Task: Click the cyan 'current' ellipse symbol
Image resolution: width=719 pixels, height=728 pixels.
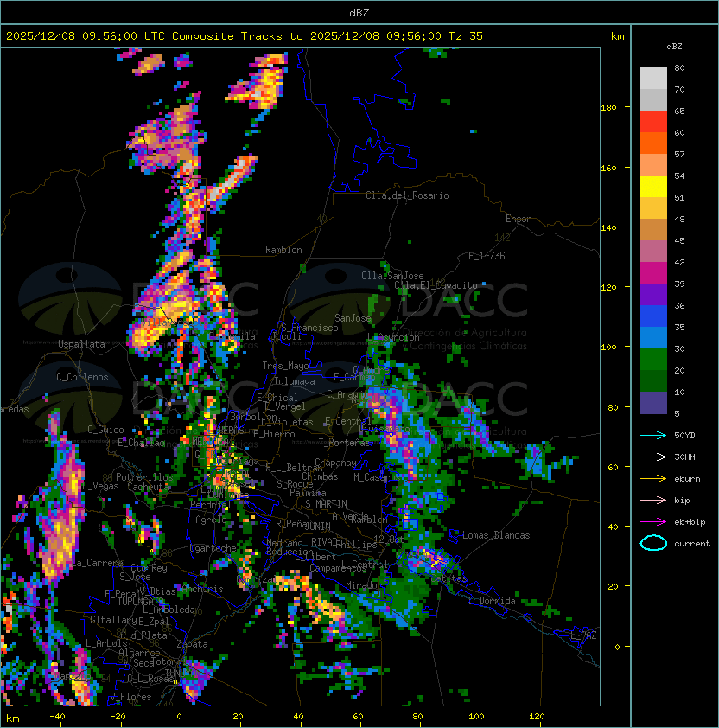Action: pos(653,543)
